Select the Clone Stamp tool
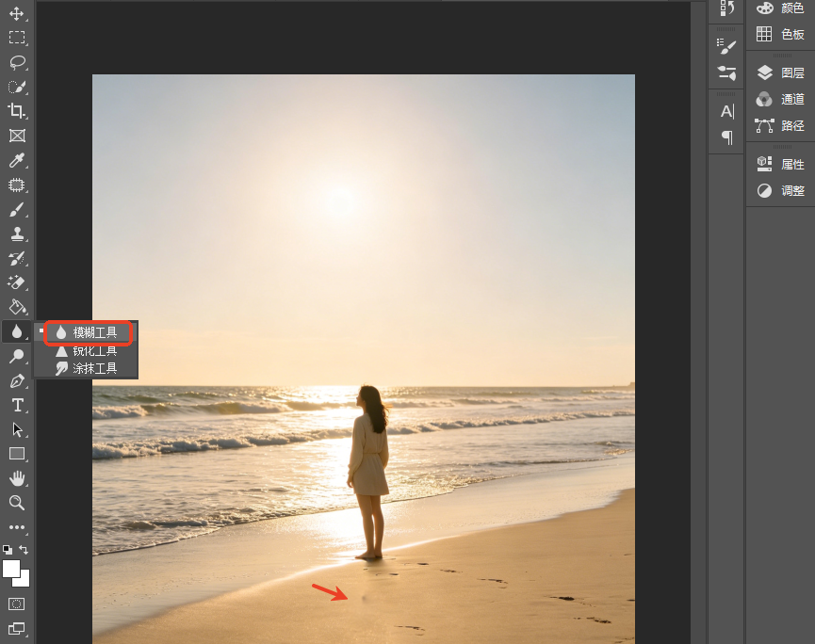 click(17, 234)
